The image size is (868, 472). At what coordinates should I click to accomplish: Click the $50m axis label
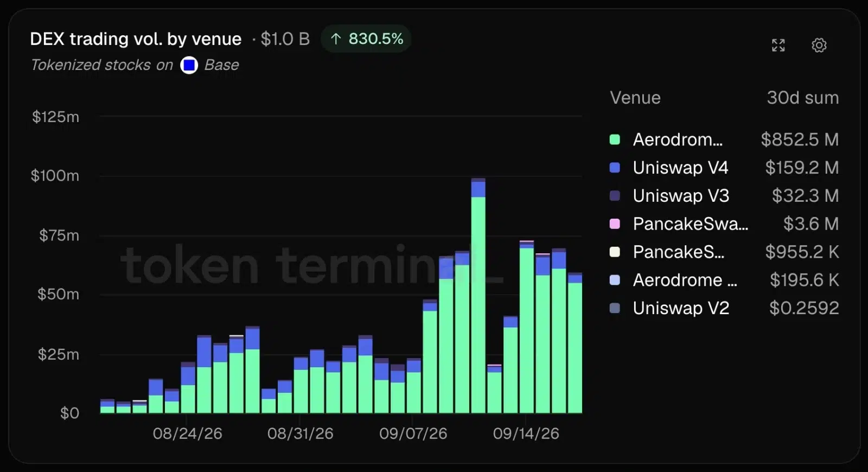click(58, 295)
